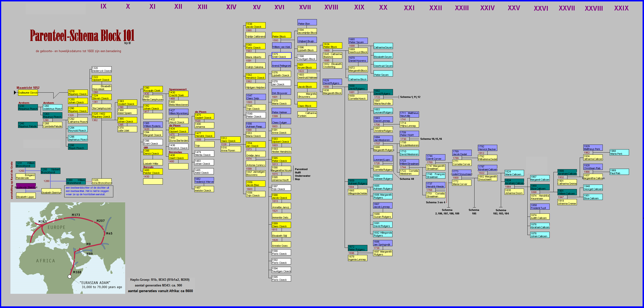644x308 pixels.
Task: Select the 1575 Griet Cloeck outlined box
Action: [281, 55]
